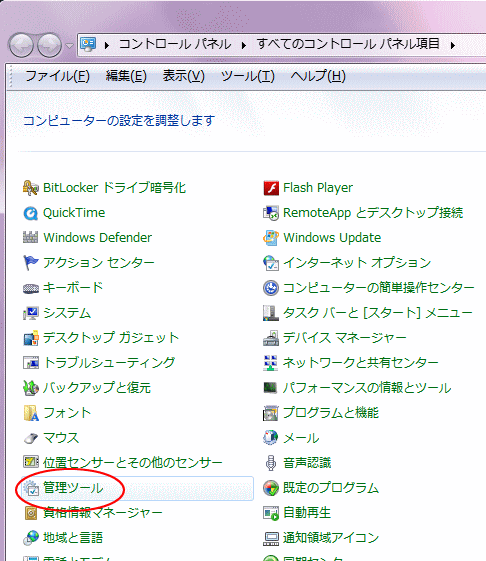Click the プログラムと機能 icon
The height and width of the screenshot is (561, 486).
pyautogui.click(x=271, y=413)
